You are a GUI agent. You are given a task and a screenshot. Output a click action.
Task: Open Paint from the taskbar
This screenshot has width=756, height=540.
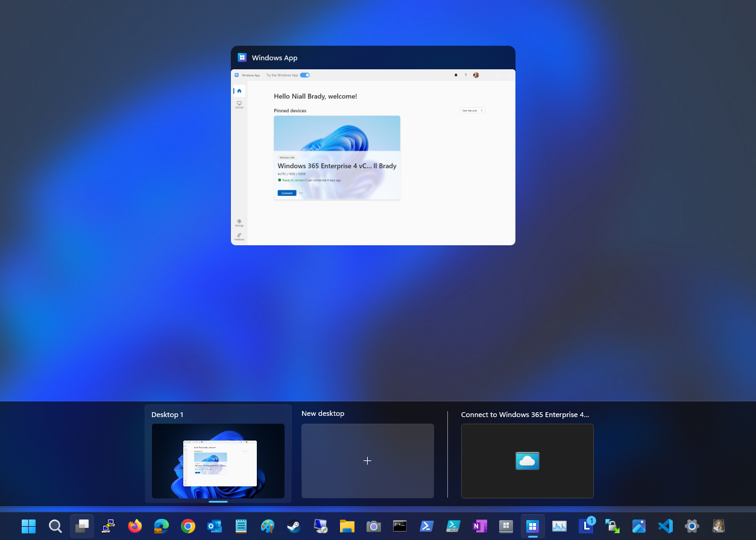pyautogui.click(x=268, y=526)
